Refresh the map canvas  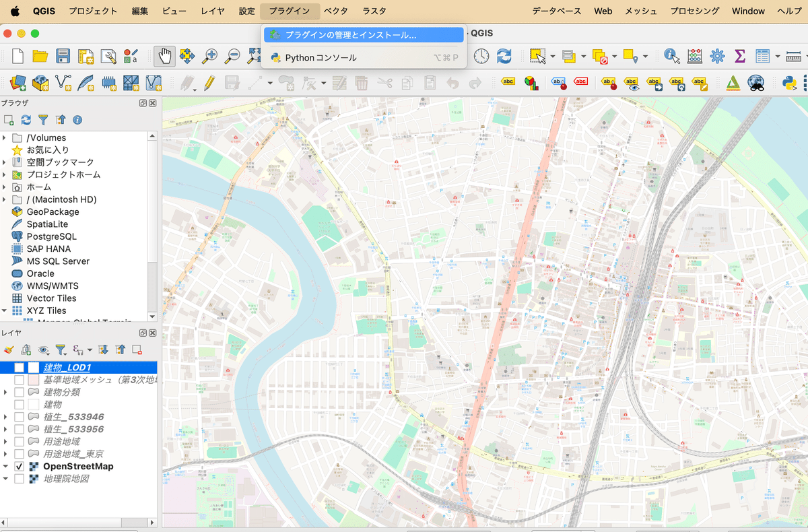point(504,57)
